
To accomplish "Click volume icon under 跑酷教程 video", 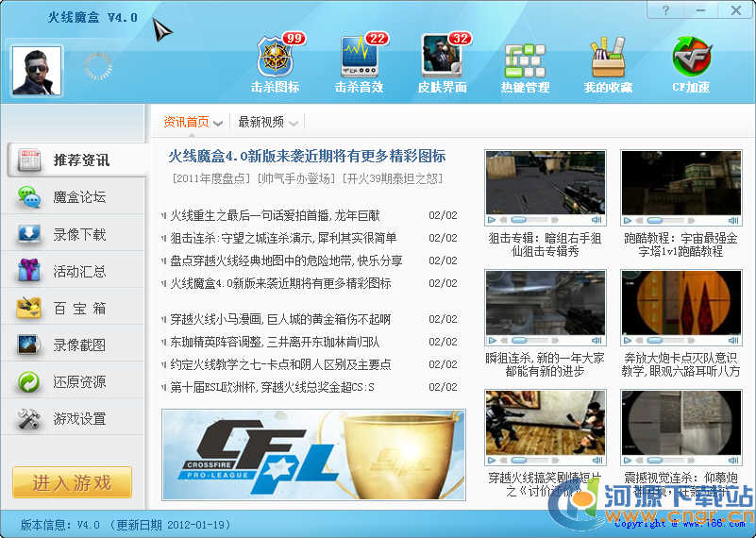I will [733, 220].
